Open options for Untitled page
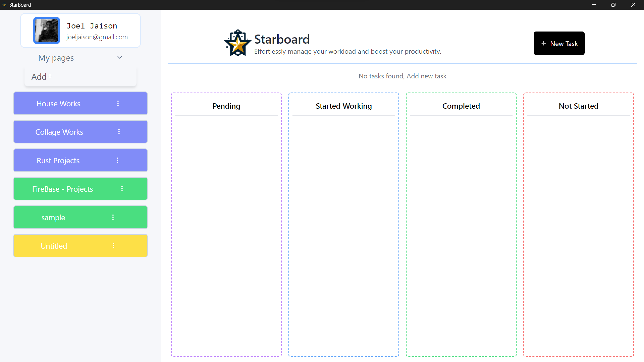The width and height of the screenshot is (644, 362). (114, 245)
